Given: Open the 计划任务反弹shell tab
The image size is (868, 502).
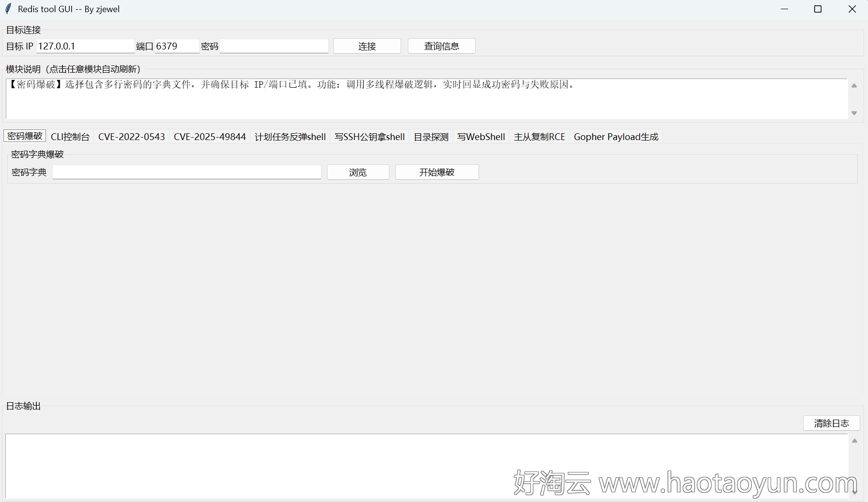Looking at the screenshot, I should [290, 137].
